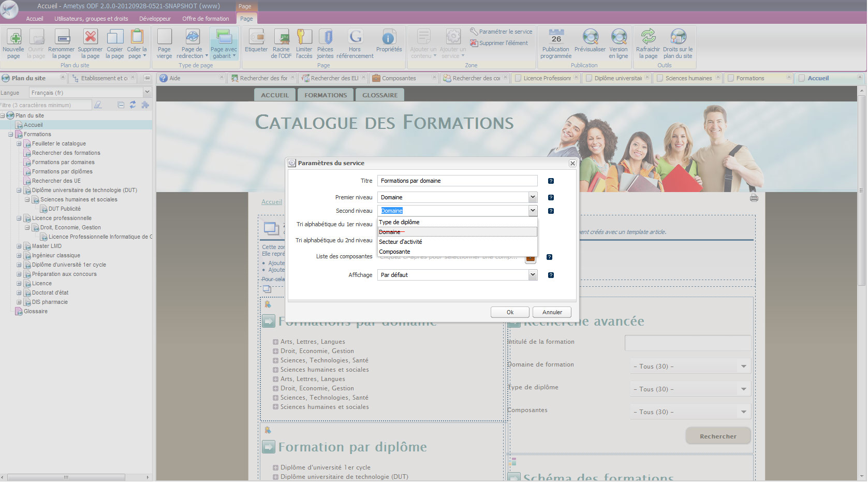Click the Rechercher search button

tap(718, 436)
